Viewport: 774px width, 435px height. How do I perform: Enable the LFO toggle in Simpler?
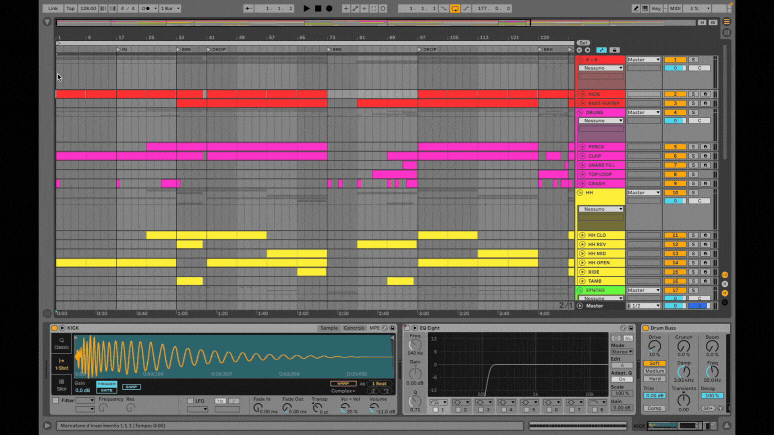click(x=190, y=400)
